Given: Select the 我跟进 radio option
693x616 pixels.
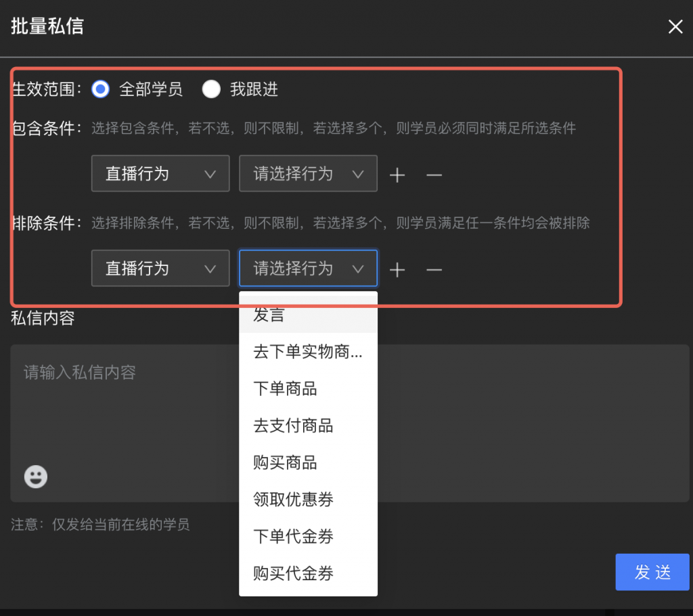Looking at the screenshot, I should [x=212, y=89].
